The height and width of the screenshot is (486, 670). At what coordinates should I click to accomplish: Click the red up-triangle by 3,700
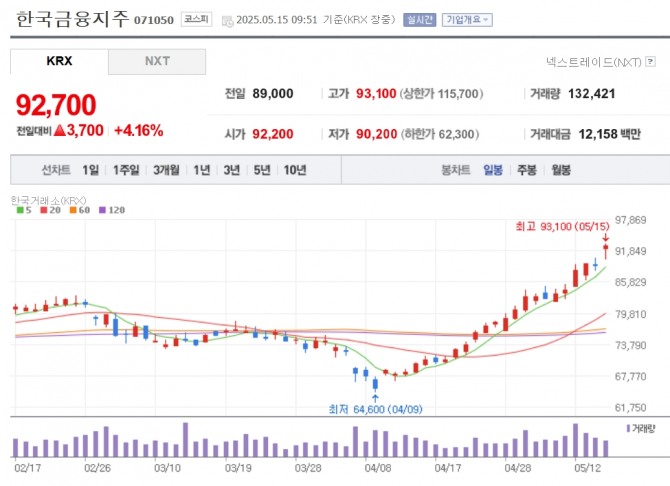(59, 130)
